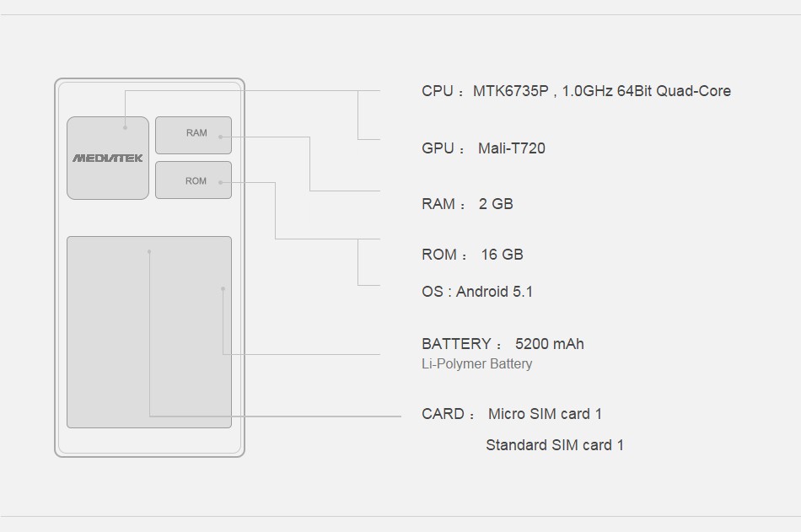Viewport: 801px width, 532px height.
Task: Select the RAM 2 GB specification line
Action: 467,204
